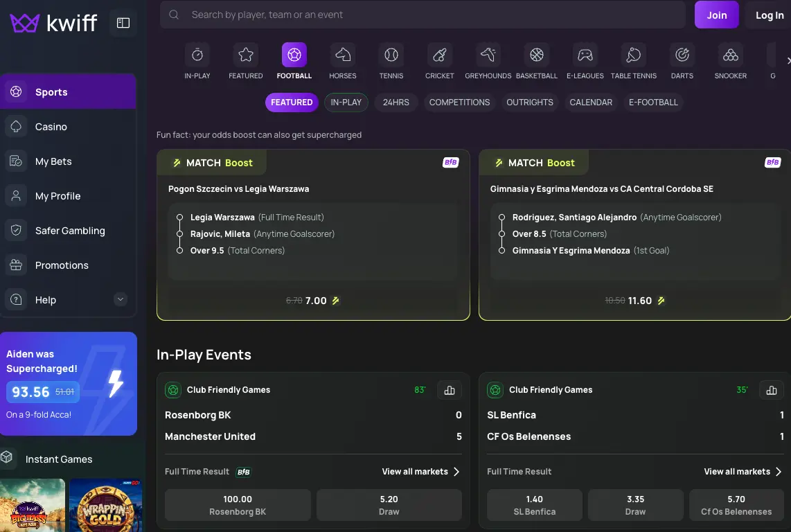Open the Big Bass Splash game thumbnail
This screenshot has width=791, height=532.
tap(33, 505)
